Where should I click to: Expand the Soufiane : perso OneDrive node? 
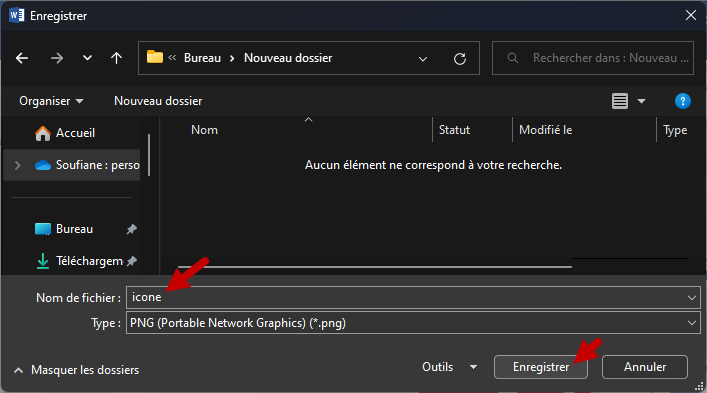click(18, 165)
